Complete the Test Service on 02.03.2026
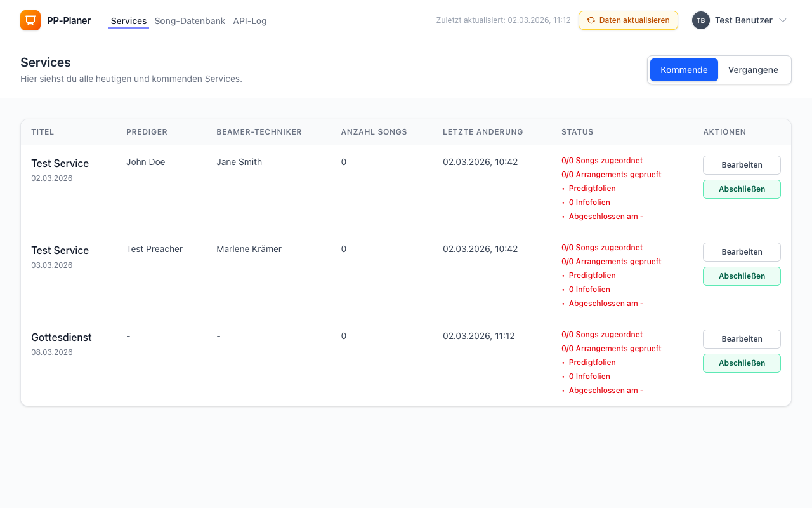Image resolution: width=812 pixels, height=508 pixels. 741,189
